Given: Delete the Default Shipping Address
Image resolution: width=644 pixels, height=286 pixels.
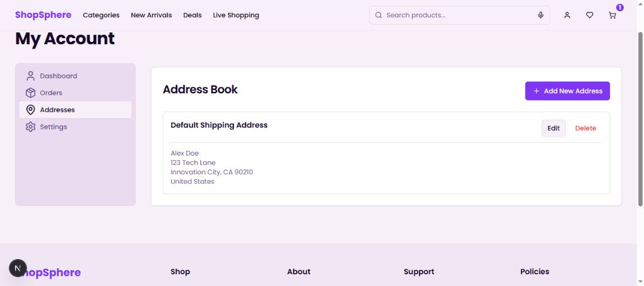Looking at the screenshot, I should pos(585,128).
